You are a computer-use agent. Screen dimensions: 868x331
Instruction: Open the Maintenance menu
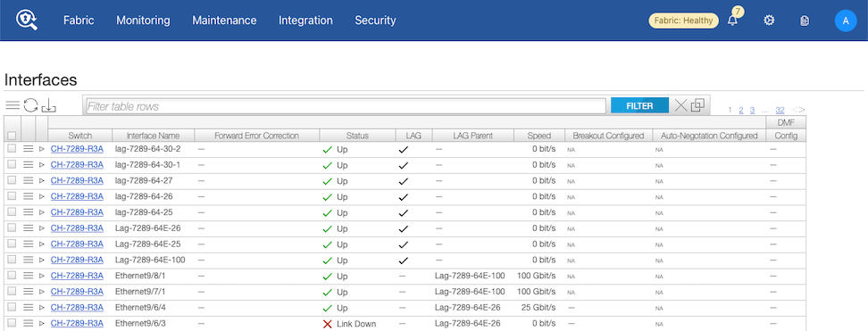click(x=224, y=21)
